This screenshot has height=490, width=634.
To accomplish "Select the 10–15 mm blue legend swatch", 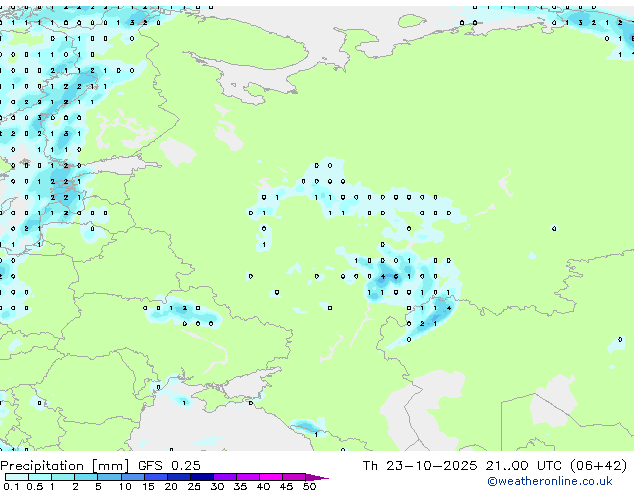I will [x=133, y=477].
